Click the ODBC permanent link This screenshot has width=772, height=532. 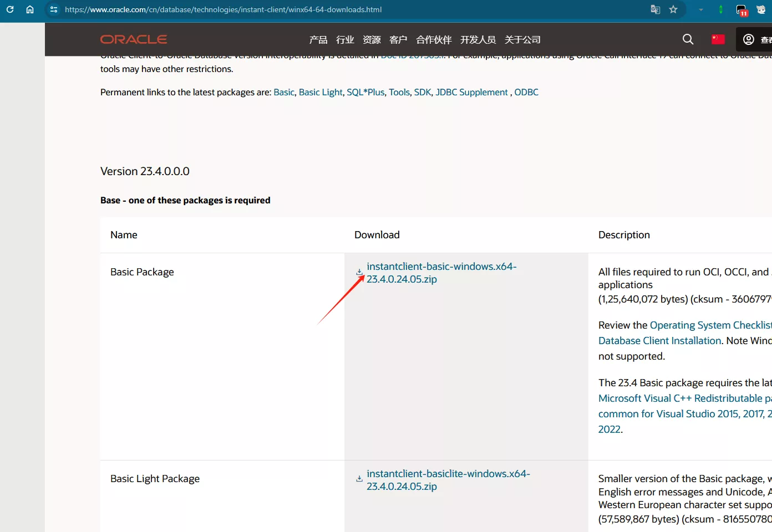(526, 93)
